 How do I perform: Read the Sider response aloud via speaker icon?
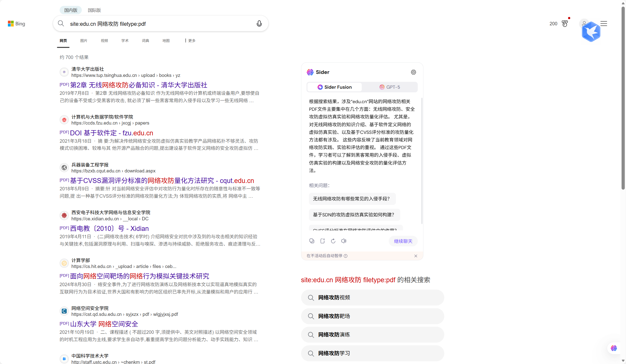click(x=344, y=241)
